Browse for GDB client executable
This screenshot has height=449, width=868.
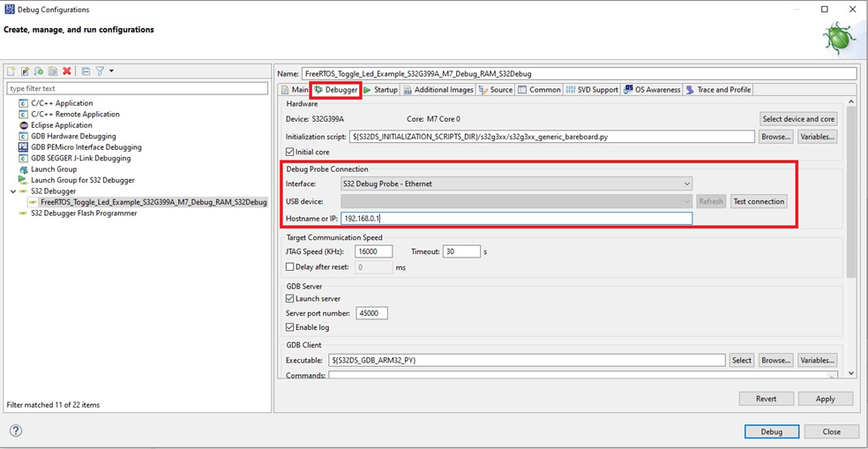tap(775, 361)
